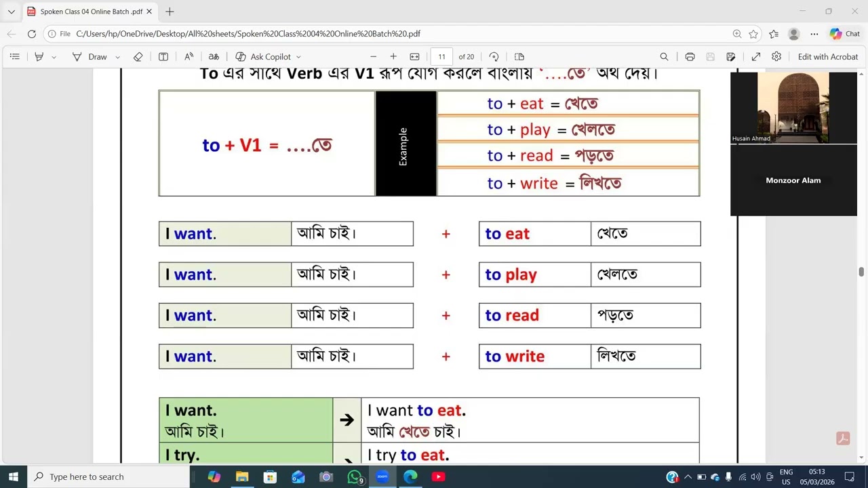Expand the Ask Copilot dropdown arrow
This screenshot has height=488, width=868.
[x=298, y=57]
